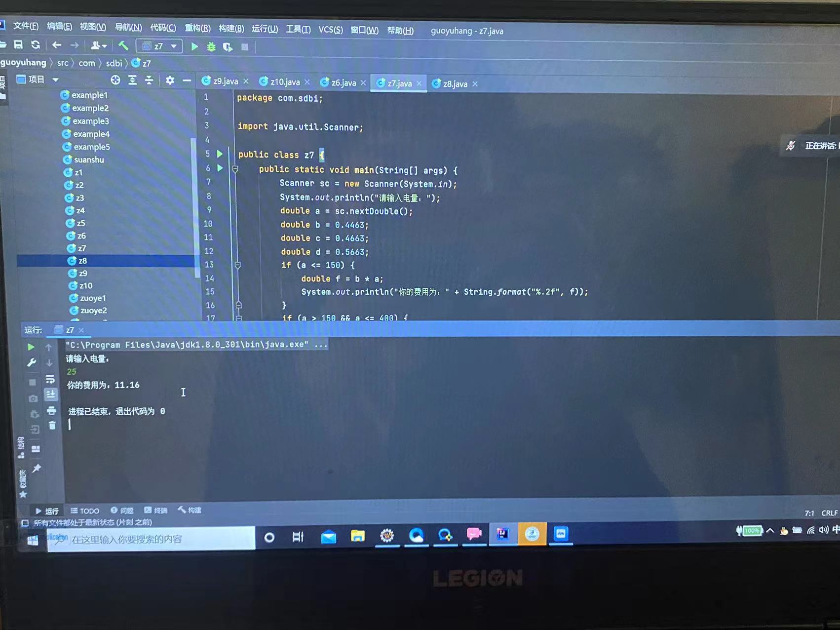840x630 pixels.
Task: Open the user profile dropdown in the toolbar
Action: click(98, 46)
